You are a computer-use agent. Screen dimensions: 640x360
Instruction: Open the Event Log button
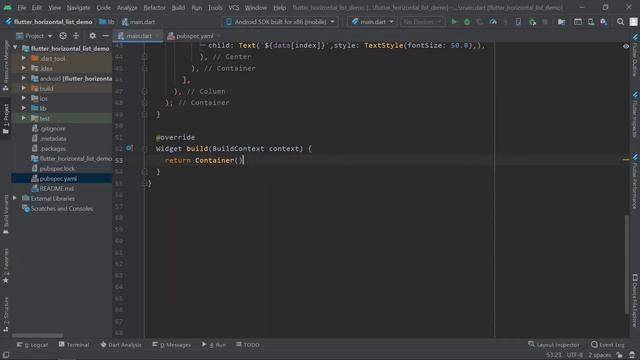pyautogui.click(x=608, y=345)
